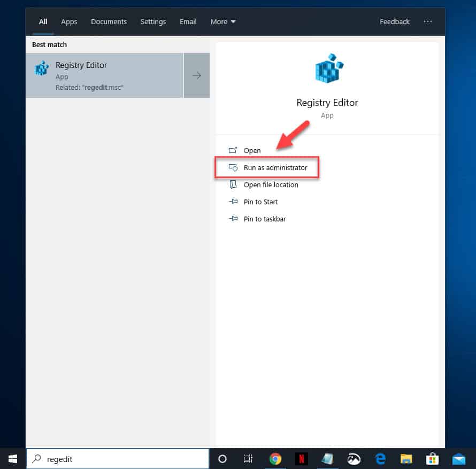Open the three-dot options menu

427,21
